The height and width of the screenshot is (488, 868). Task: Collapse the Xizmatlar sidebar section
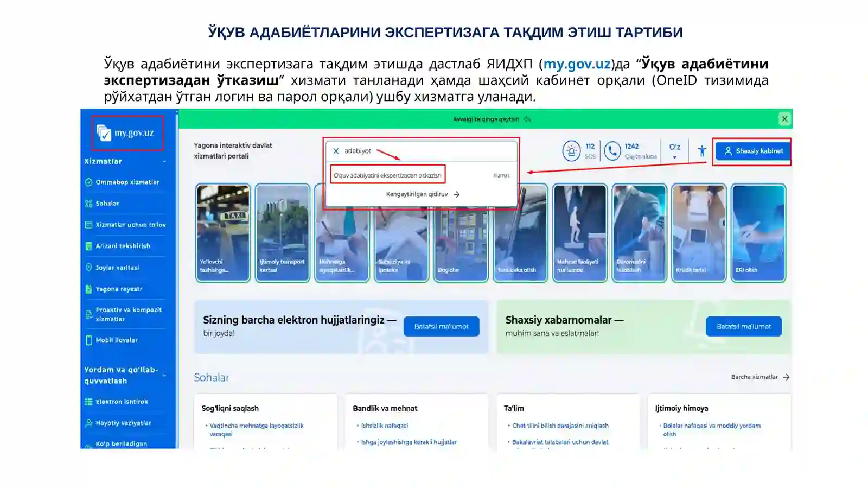pos(164,162)
